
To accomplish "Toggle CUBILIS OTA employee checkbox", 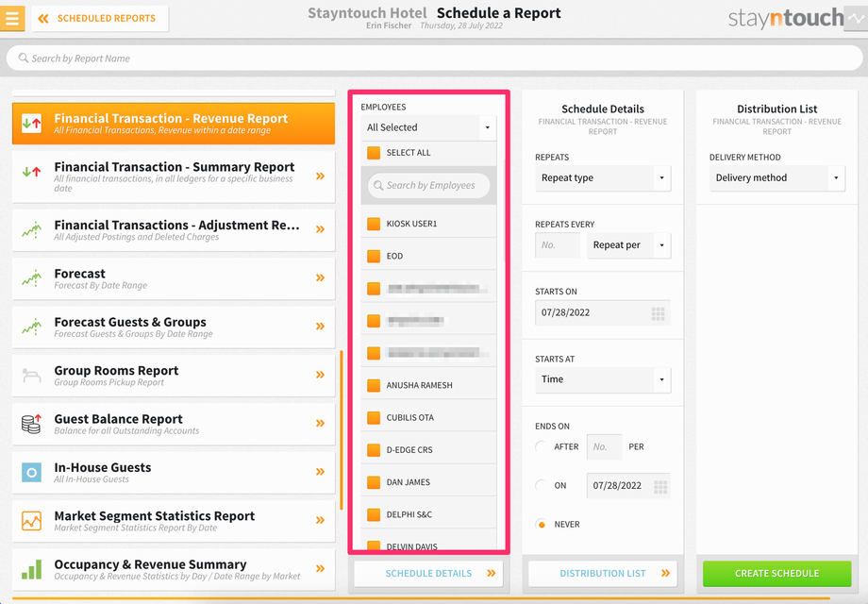I will [x=374, y=417].
